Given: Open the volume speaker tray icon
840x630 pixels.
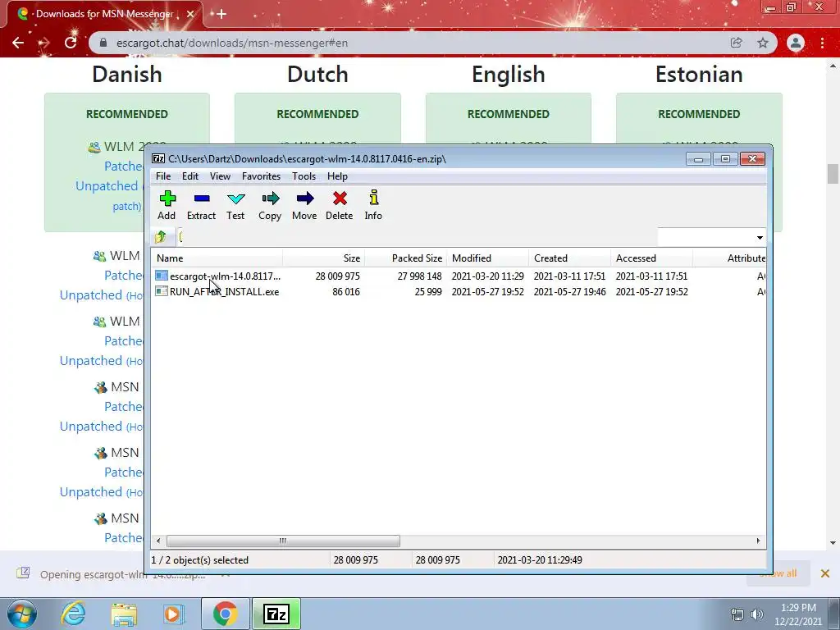Looking at the screenshot, I should click(x=757, y=614).
